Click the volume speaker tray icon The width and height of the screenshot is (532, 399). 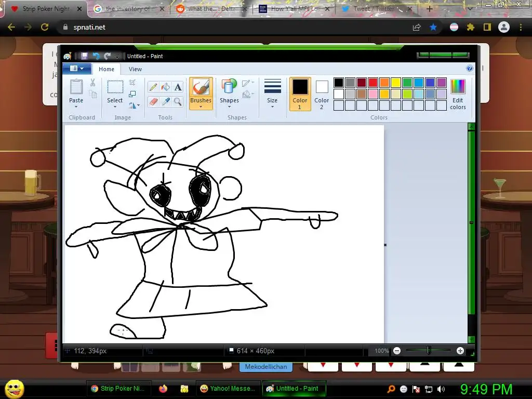click(x=441, y=389)
